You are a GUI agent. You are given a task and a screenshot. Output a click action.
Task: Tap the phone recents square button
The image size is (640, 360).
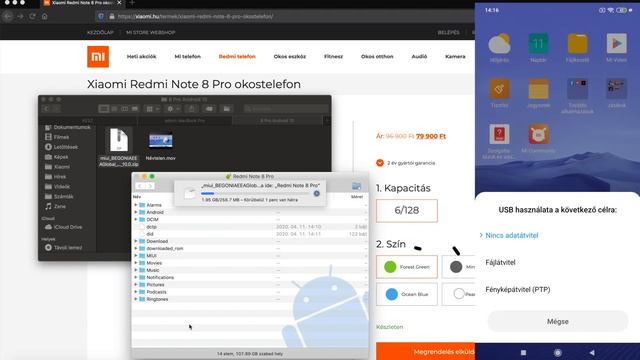click(523, 353)
